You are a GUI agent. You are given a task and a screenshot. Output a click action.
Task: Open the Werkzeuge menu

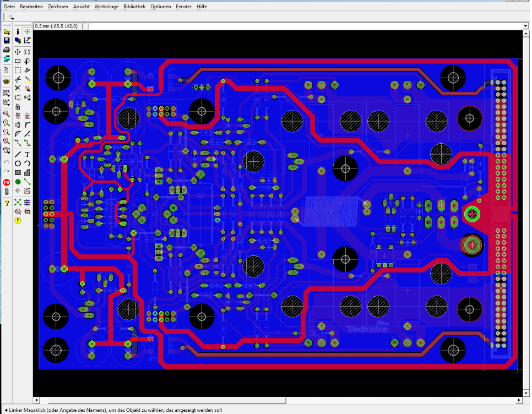pos(106,7)
